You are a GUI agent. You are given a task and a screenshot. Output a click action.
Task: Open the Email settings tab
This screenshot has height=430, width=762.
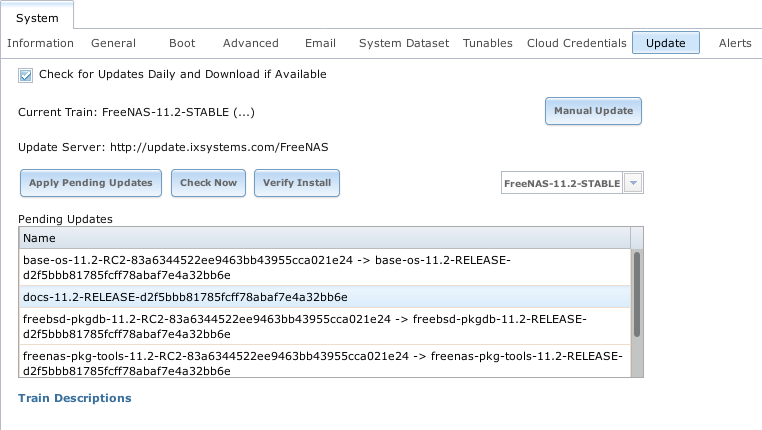320,43
